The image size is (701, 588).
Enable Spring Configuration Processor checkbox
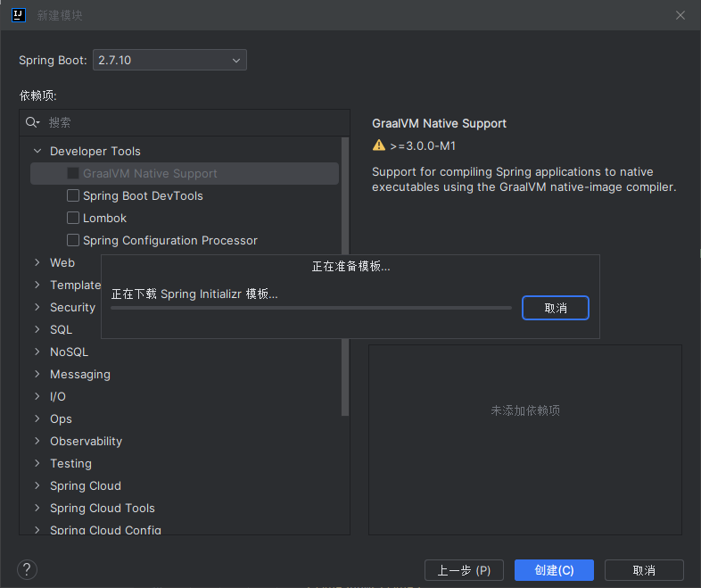(73, 240)
